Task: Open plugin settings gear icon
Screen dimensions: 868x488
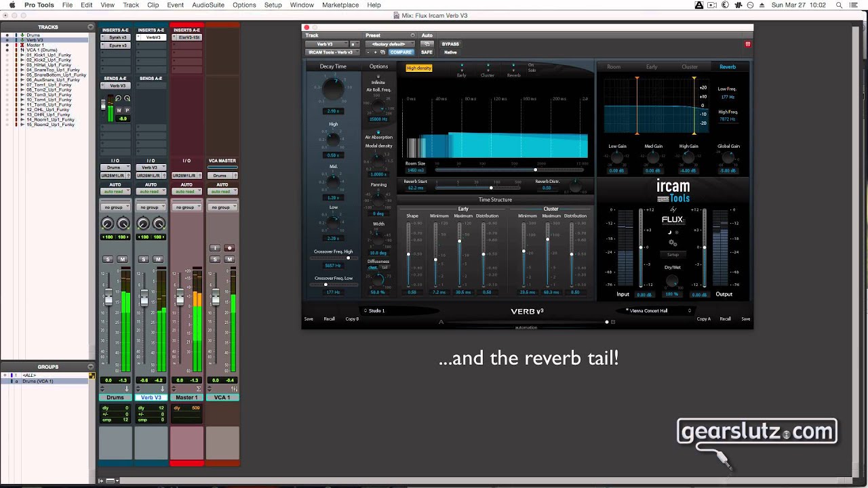Action: [672, 243]
